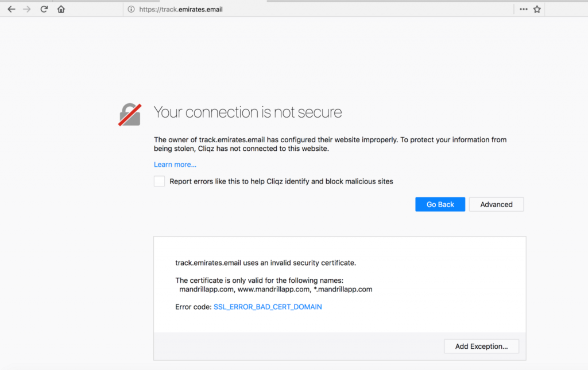Screen dimensions: 588x370
Task: Enable reporting errors to Cliqz checkbox
Action: pos(160,181)
